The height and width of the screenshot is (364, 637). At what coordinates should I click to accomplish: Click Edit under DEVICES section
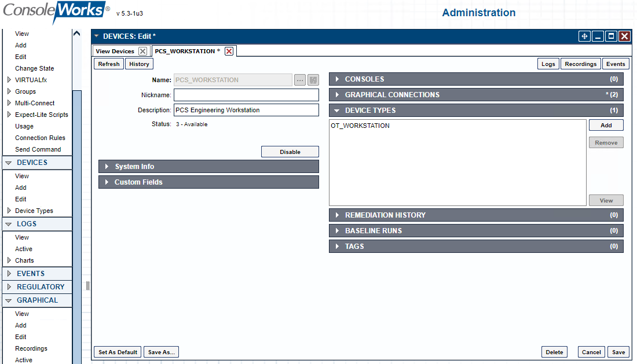(21, 199)
